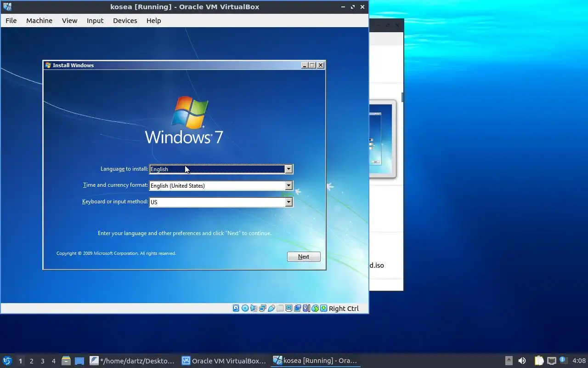Expand the Language to install dropdown arrow
Image resolution: width=588 pixels, height=368 pixels.
tap(288, 169)
